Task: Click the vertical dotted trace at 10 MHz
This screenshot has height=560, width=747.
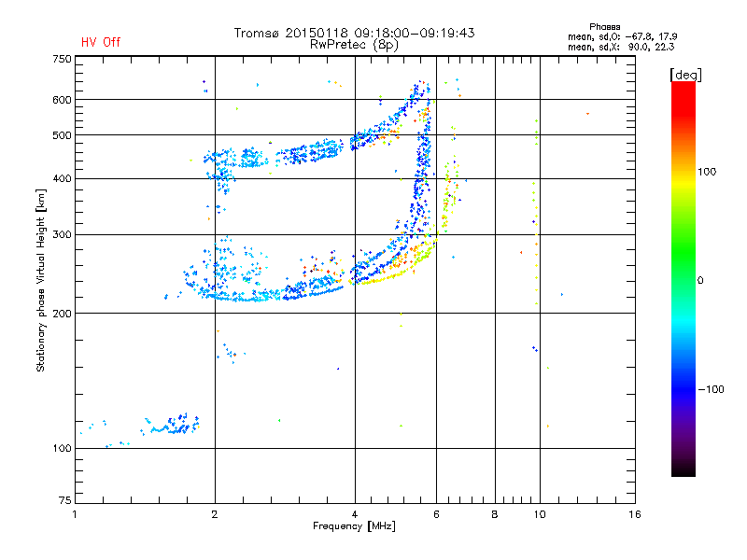Action: tap(536, 212)
